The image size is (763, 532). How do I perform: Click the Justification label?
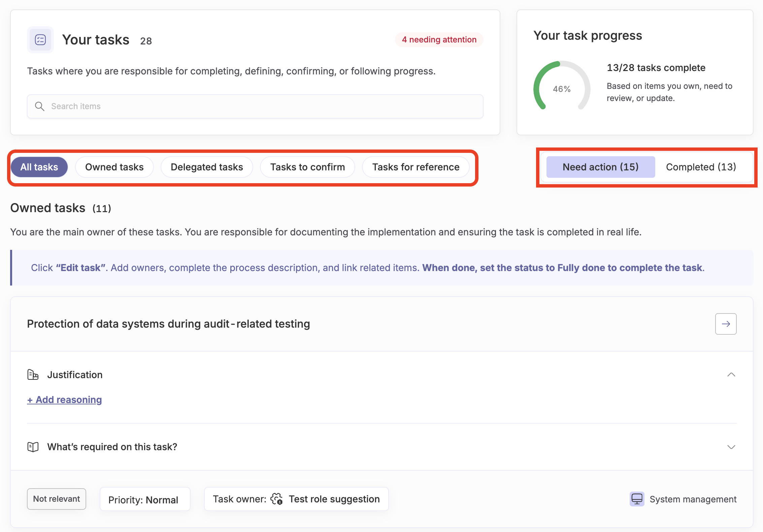pyautogui.click(x=75, y=375)
